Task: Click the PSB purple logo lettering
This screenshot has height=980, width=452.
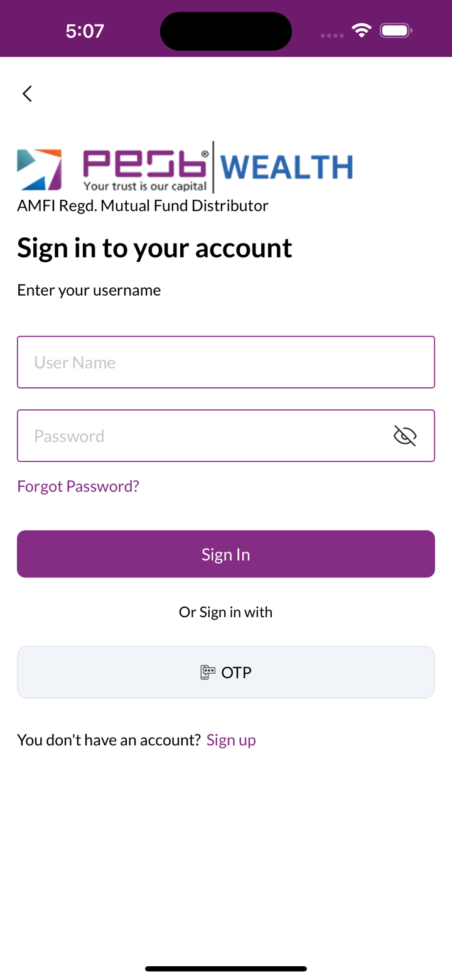Action: point(146,163)
